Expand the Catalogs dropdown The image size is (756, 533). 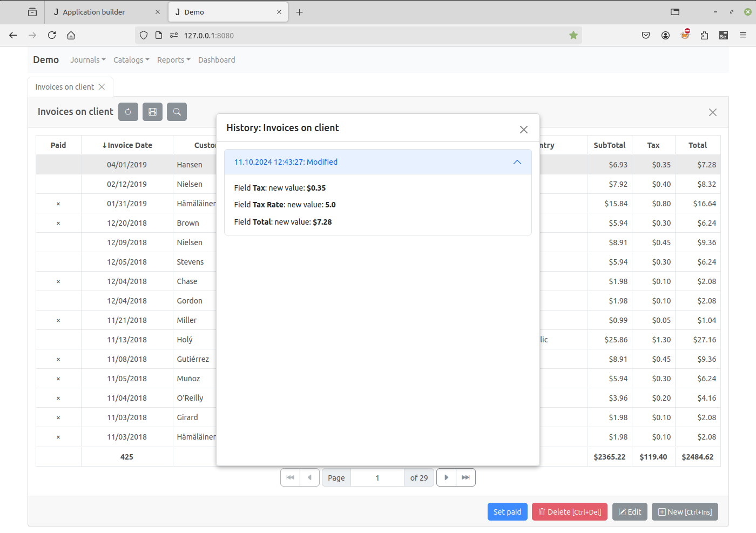click(x=131, y=60)
